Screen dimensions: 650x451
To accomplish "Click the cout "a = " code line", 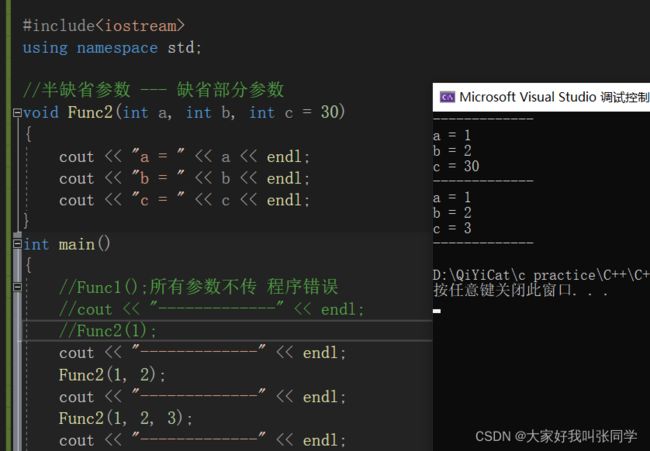I will pyautogui.click(x=184, y=157).
